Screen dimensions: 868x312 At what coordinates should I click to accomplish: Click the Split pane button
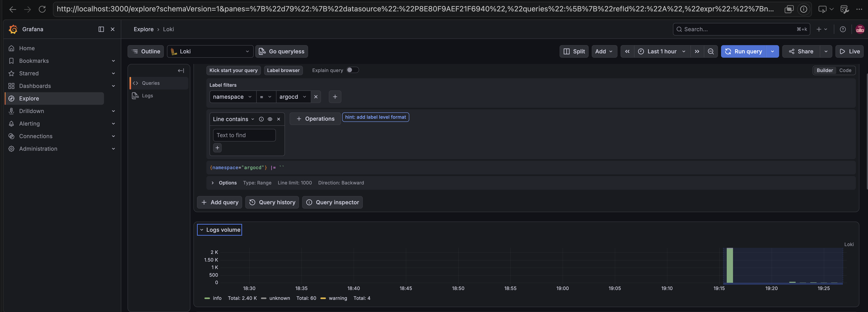point(574,51)
